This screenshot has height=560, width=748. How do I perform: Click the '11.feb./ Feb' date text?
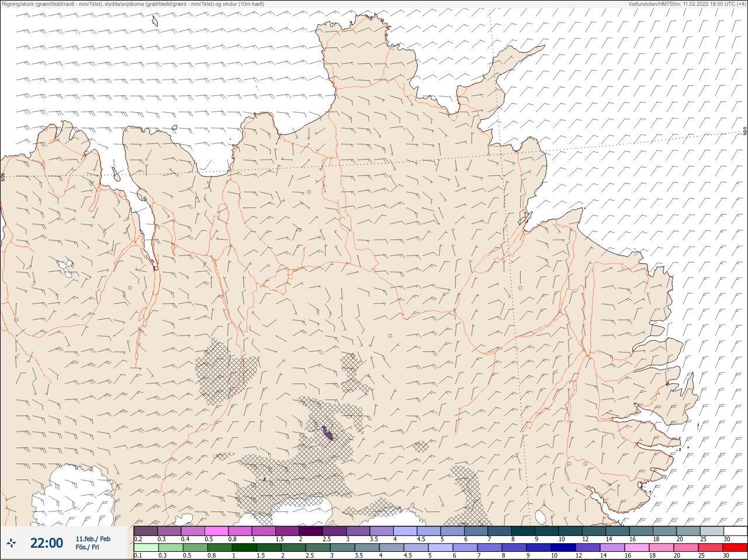93,539
